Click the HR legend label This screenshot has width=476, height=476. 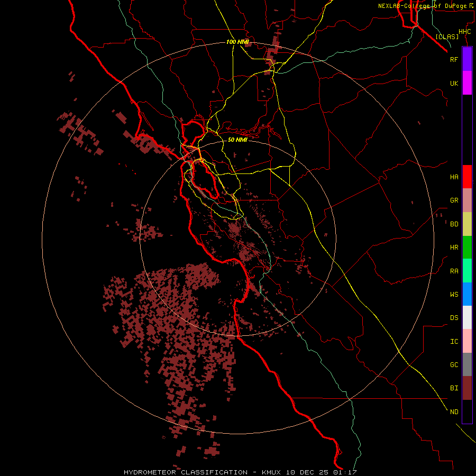tap(454, 248)
